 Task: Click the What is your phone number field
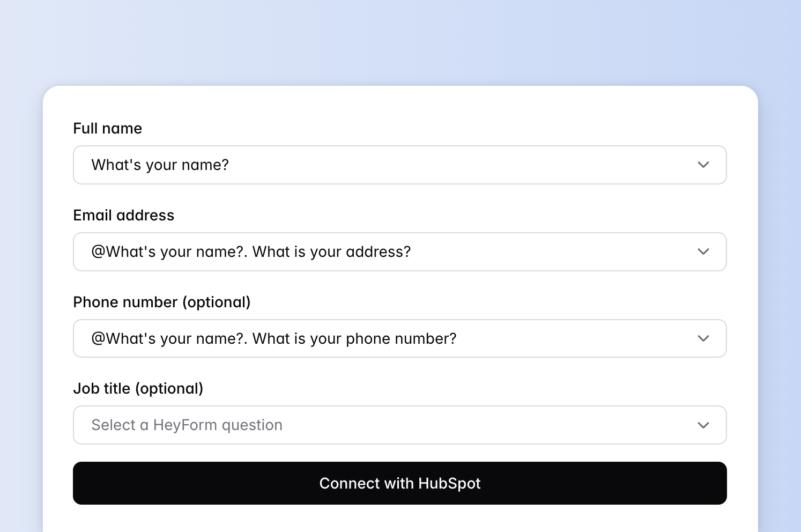point(399,338)
